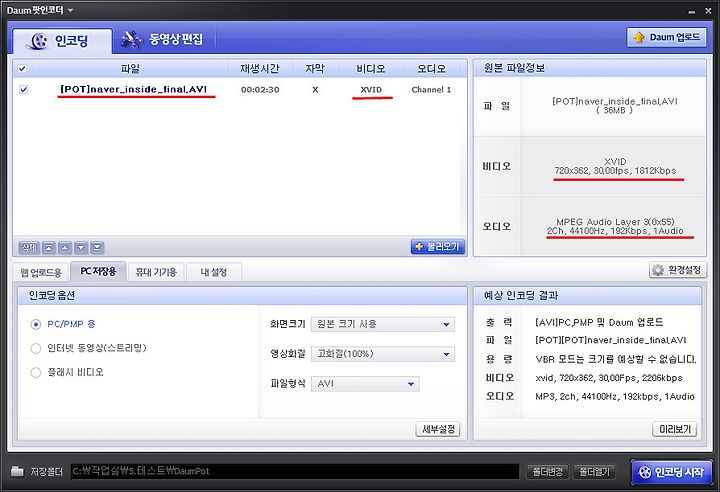Click the Channel 1 audio cell
The width and height of the screenshot is (720, 492).
click(x=431, y=90)
